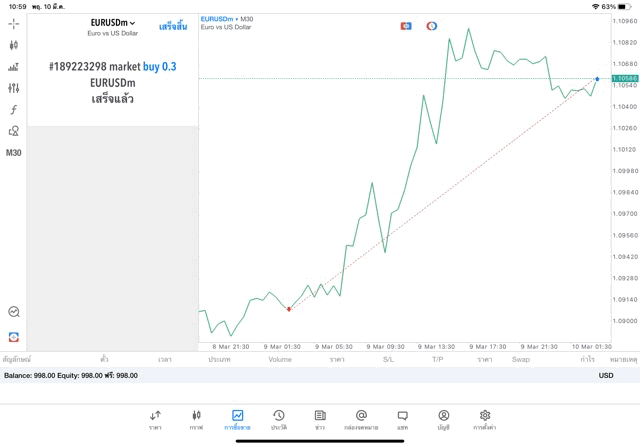Click the 8 Mar 21:30 time axis label
640x447 pixels.
click(x=231, y=347)
